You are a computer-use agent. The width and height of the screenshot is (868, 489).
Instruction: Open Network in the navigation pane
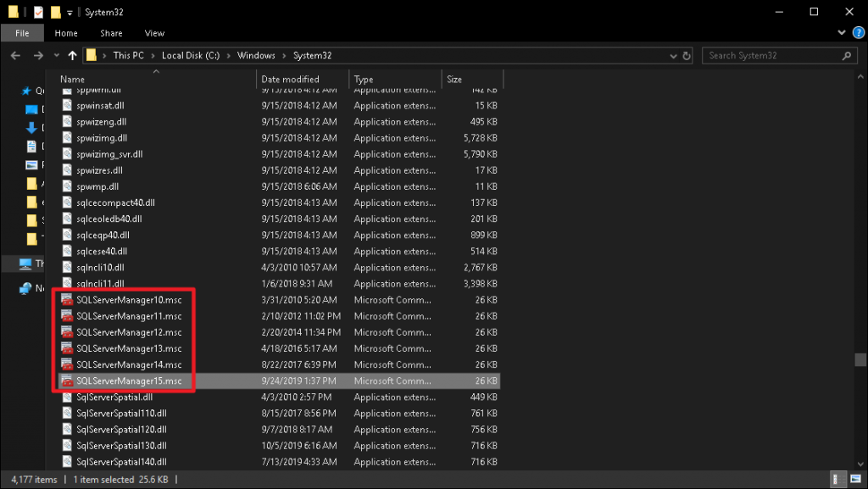pos(32,288)
